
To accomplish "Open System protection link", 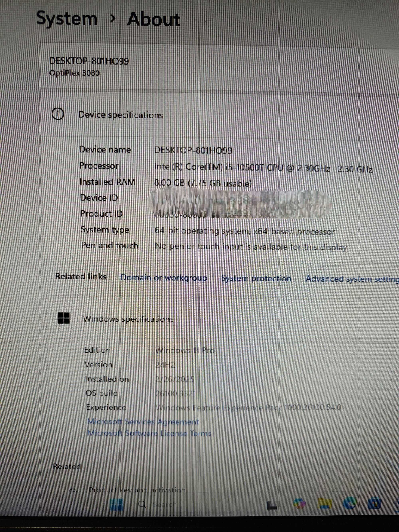I will [256, 278].
